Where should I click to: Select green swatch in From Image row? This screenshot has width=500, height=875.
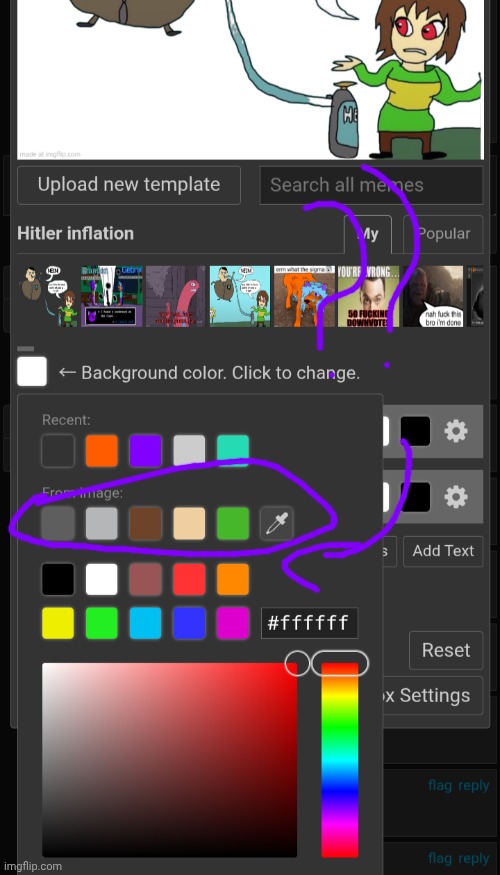pos(233,523)
